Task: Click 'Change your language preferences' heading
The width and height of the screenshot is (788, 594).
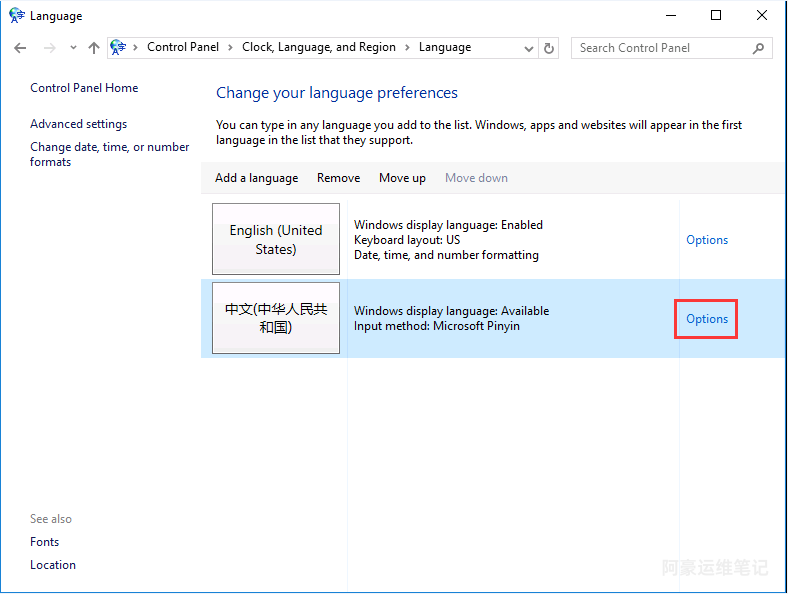Action: 337,93
